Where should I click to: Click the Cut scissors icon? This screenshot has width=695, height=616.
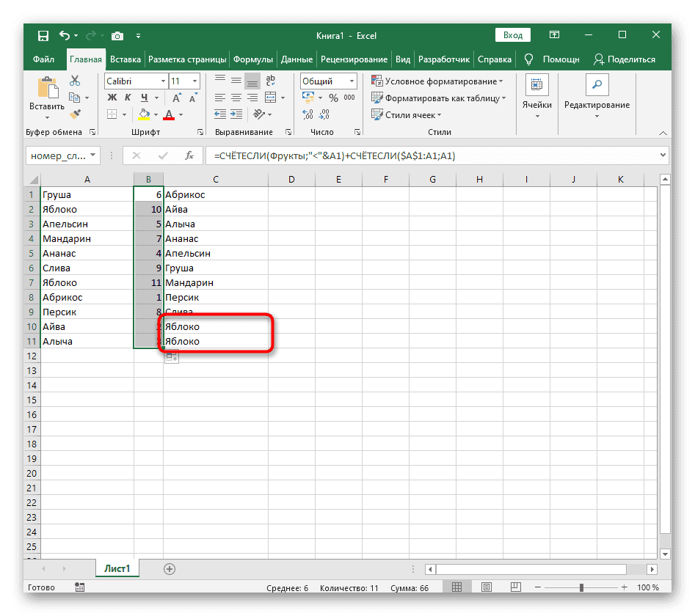point(74,81)
